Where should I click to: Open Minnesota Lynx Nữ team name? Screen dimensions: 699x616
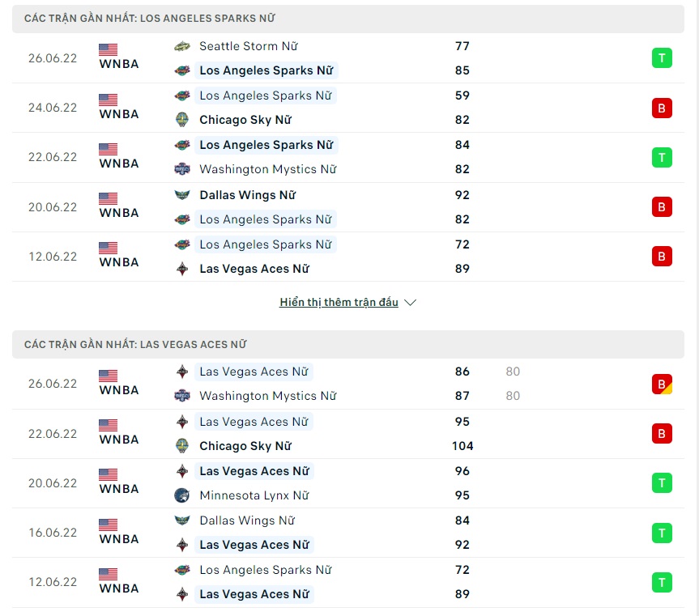[254, 495]
